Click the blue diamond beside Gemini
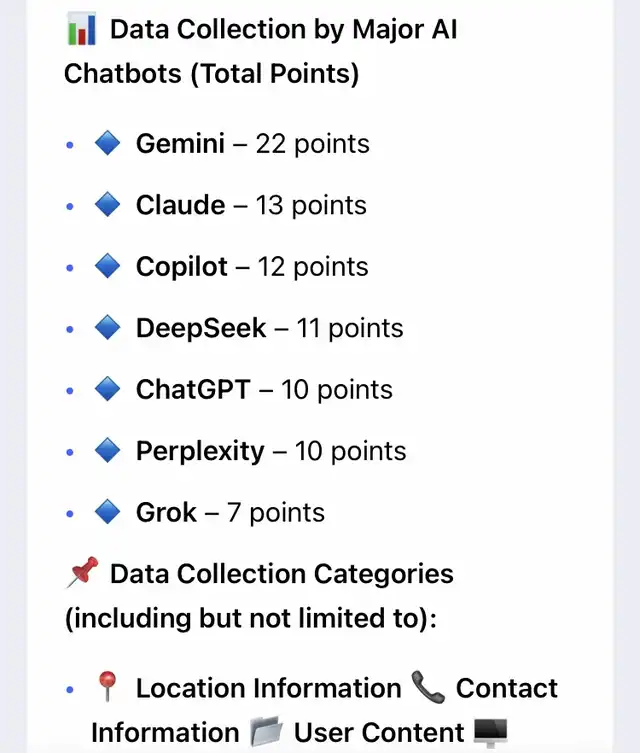640x753 pixels. click(107, 143)
